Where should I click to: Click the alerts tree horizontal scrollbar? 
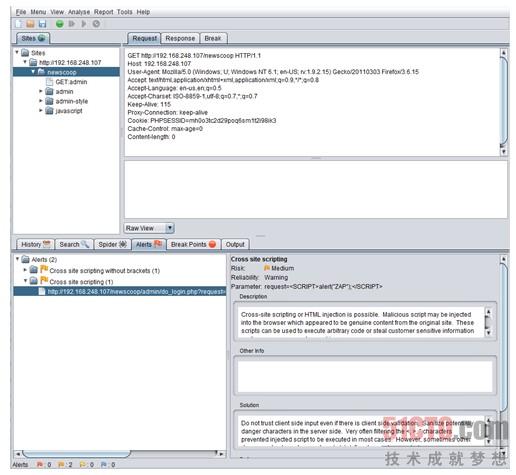click(x=77, y=454)
